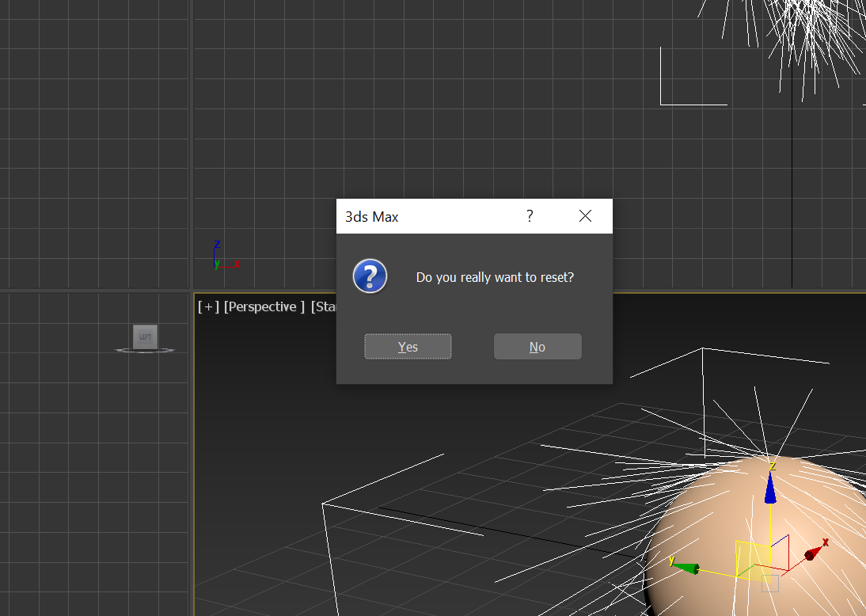This screenshot has width=866, height=616.
Task: Click the small gray square at the gizmo base
Action: (x=770, y=584)
